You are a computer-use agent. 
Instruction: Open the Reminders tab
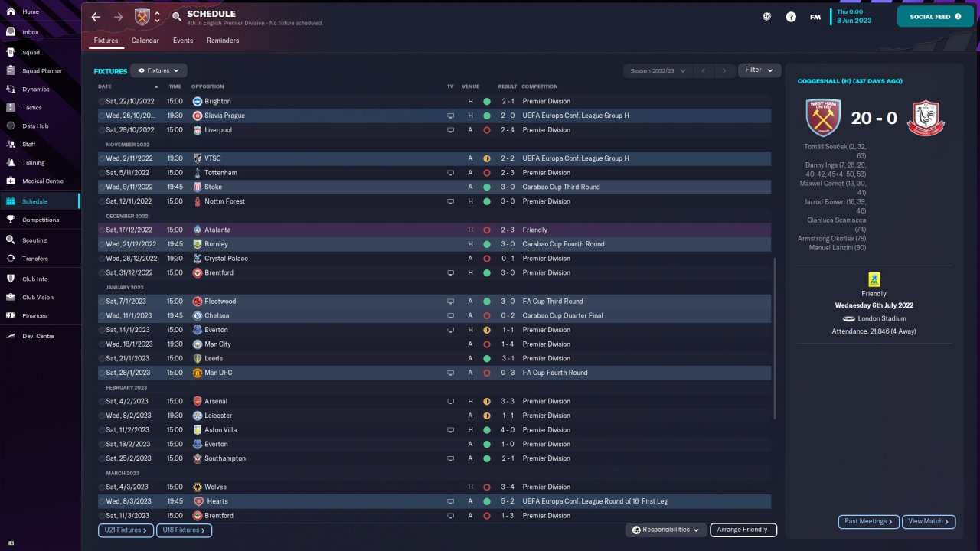[x=223, y=41]
